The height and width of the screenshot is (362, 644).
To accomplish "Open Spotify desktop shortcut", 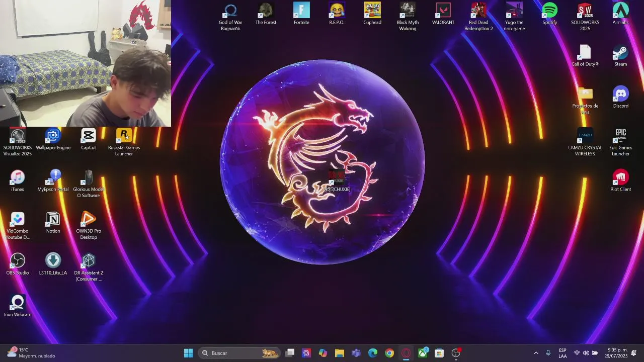I will click(549, 14).
